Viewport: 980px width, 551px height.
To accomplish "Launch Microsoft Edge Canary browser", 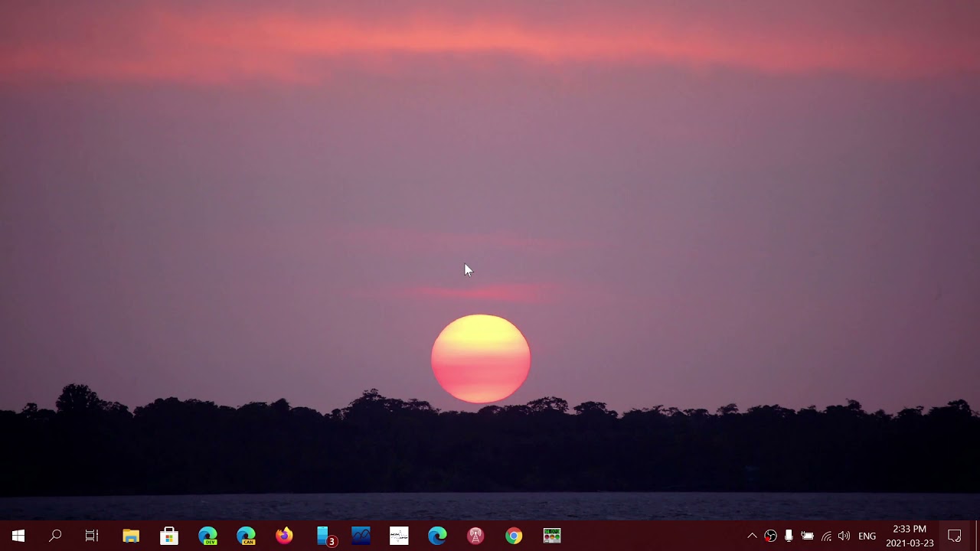I will (246, 536).
